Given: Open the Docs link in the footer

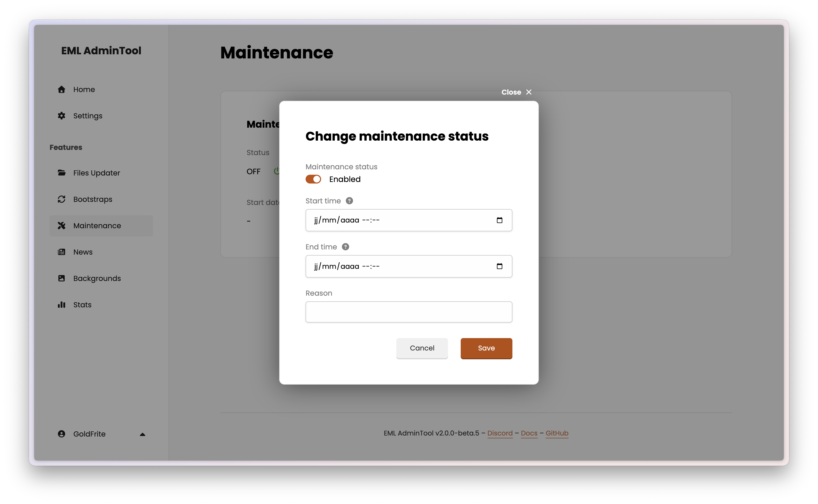Looking at the screenshot, I should (x=529, y=433).
